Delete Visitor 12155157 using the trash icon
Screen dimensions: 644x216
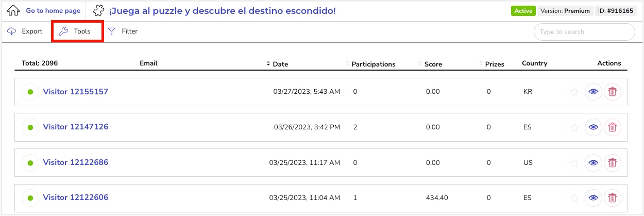(613, 92)
